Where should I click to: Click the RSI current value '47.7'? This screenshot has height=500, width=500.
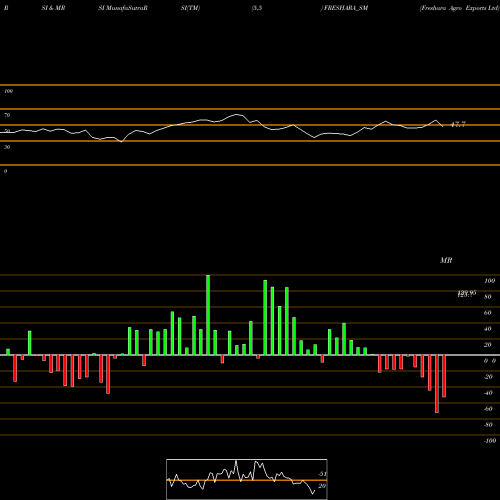pos(458,125)
